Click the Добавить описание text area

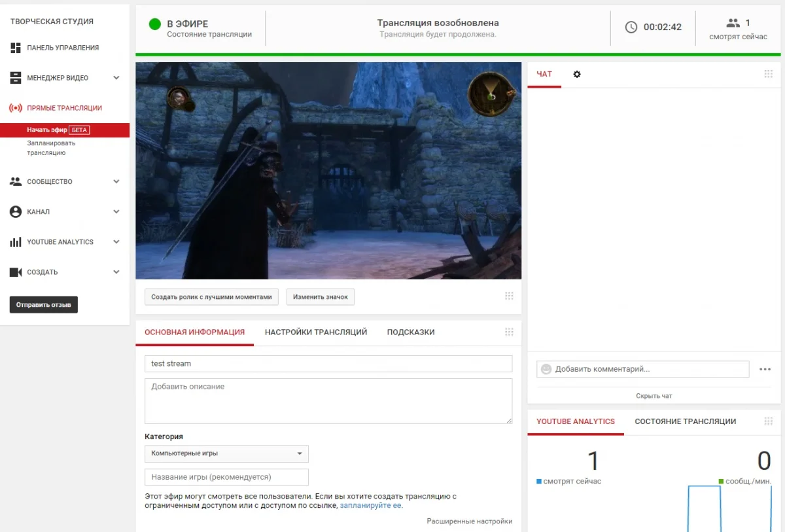pyautogui.click(x=328, y=401)
